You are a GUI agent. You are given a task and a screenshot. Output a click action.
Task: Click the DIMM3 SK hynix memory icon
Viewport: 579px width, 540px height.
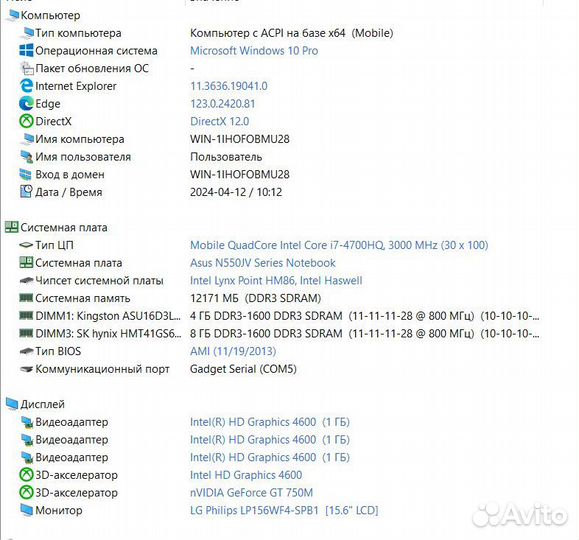26,333
